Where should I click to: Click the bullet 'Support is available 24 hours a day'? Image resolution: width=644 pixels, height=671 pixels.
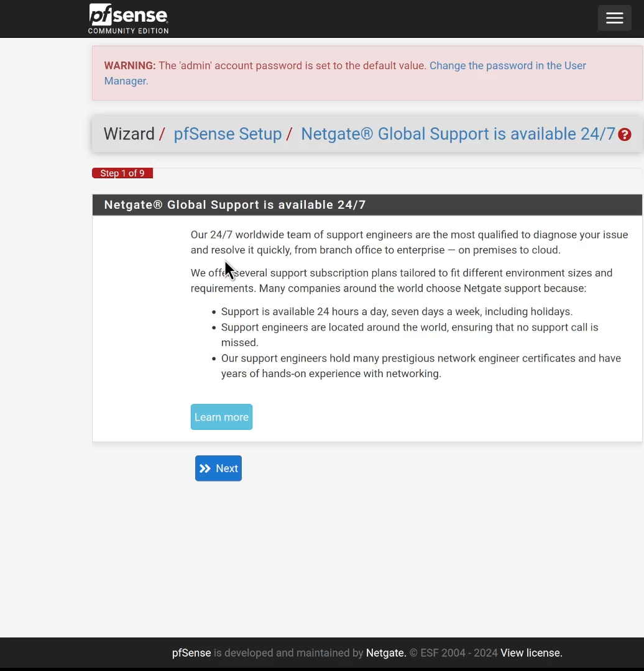[397, 311]
